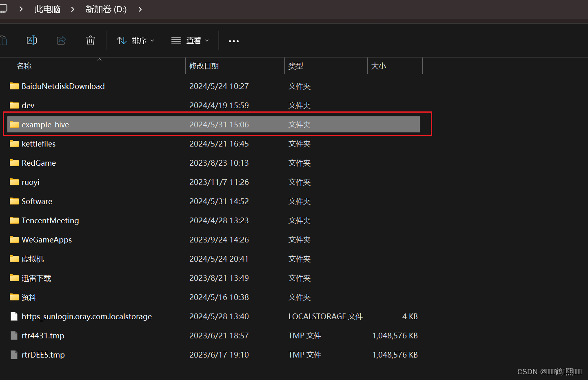The width and height of the screenshot is (588, 380).
Task: Select the ruoyi folder name
Action: pyautogui.click(x=31, y=182)
